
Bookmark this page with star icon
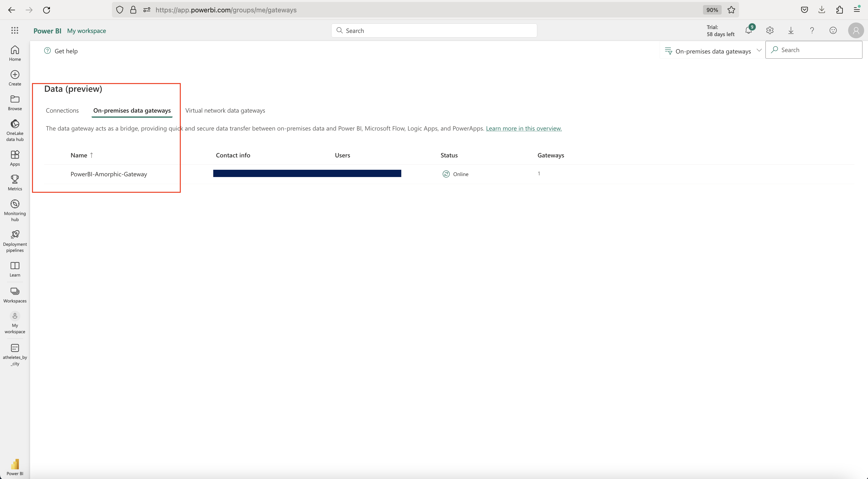[x=731, y=10]
